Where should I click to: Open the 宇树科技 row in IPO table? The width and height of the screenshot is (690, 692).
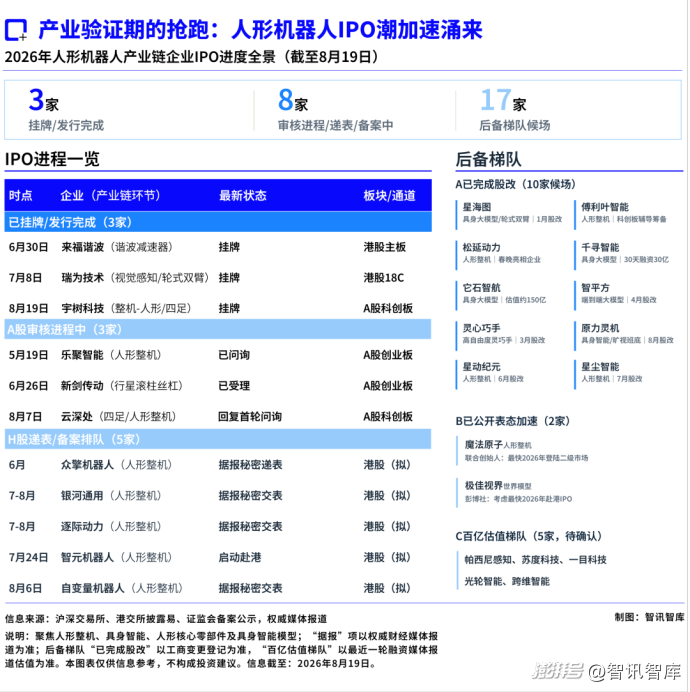tap(218, 308)
